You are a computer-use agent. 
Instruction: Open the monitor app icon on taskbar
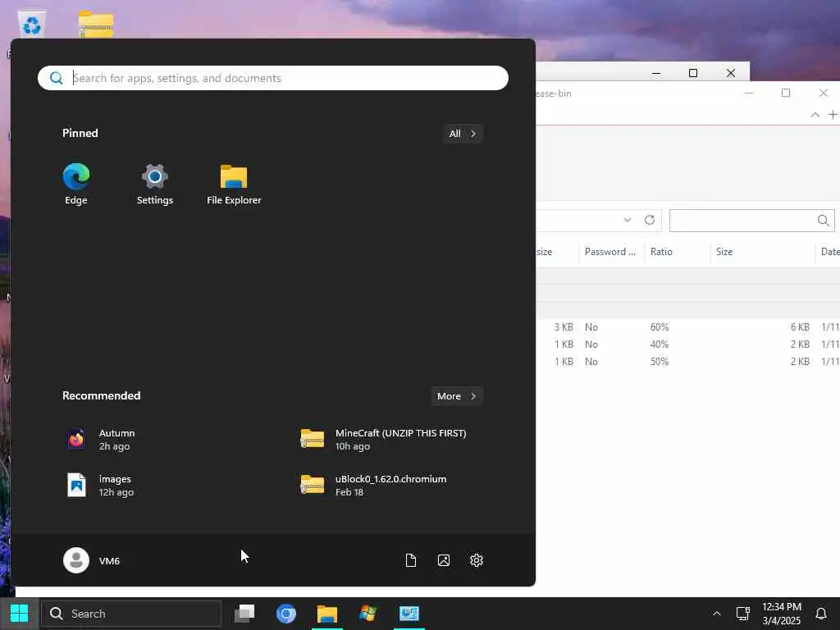point(409,614)
